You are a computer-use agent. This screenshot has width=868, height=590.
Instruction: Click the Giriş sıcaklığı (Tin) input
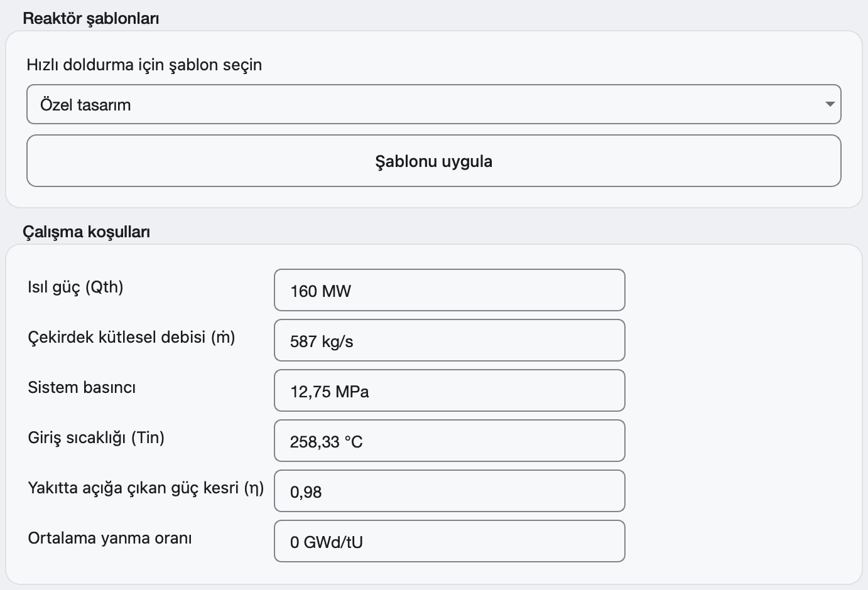450,441
